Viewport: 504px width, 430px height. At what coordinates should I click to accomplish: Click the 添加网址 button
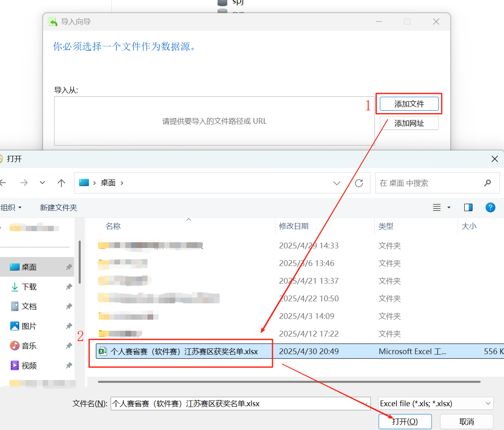(409, 123)
